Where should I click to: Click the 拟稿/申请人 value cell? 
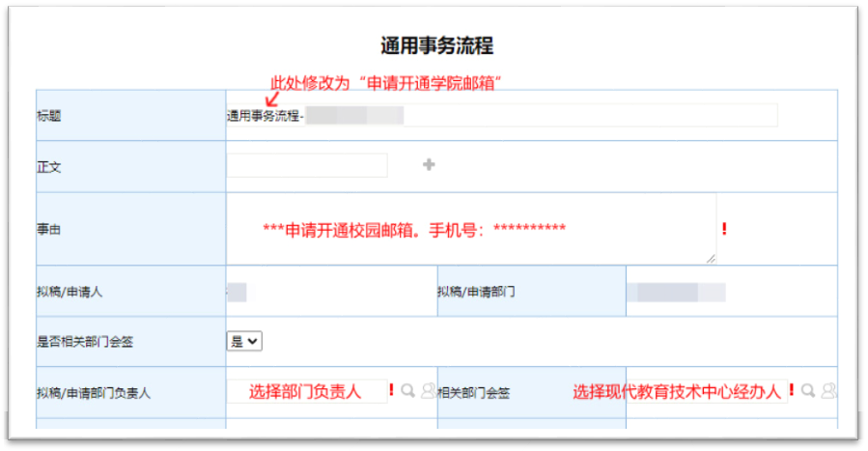(330, 291)
